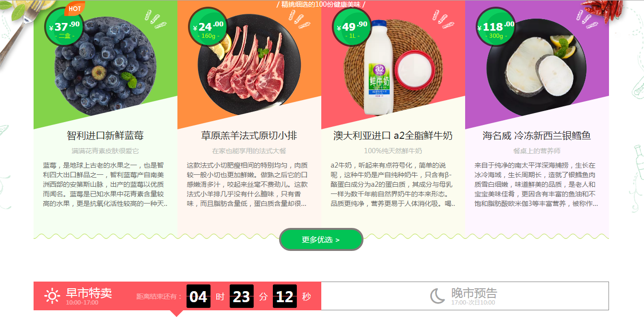Open the 草原羔羊法式原切小排 title link

[249, 136]
